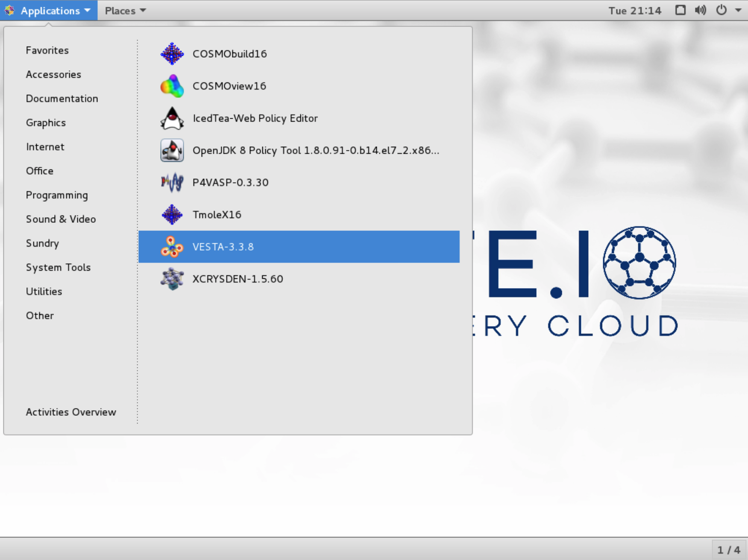This screenshot has height=560, width=748.
Task: Launch COSMOview16 via its colorful icon
Action: pyautogui.click(x=172, y=86)
